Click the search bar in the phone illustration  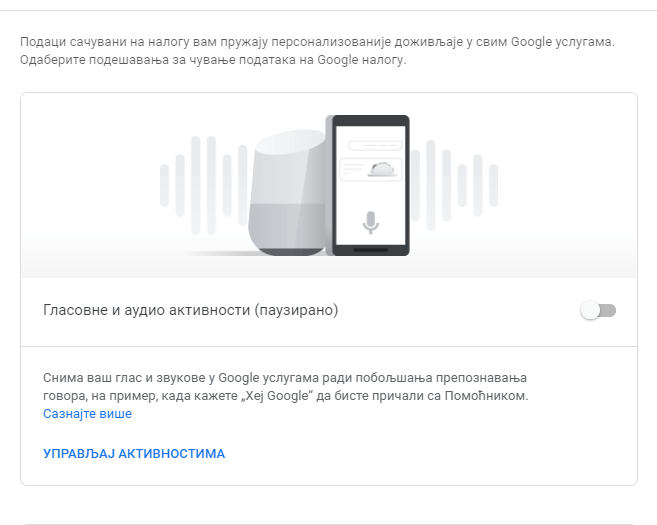(x=375, y=145)
